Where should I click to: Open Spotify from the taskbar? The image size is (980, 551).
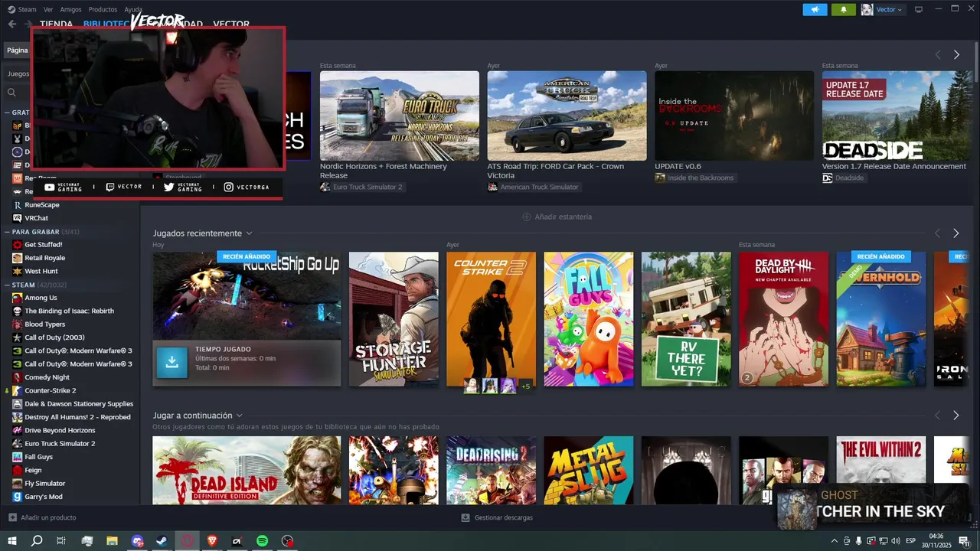262,541
